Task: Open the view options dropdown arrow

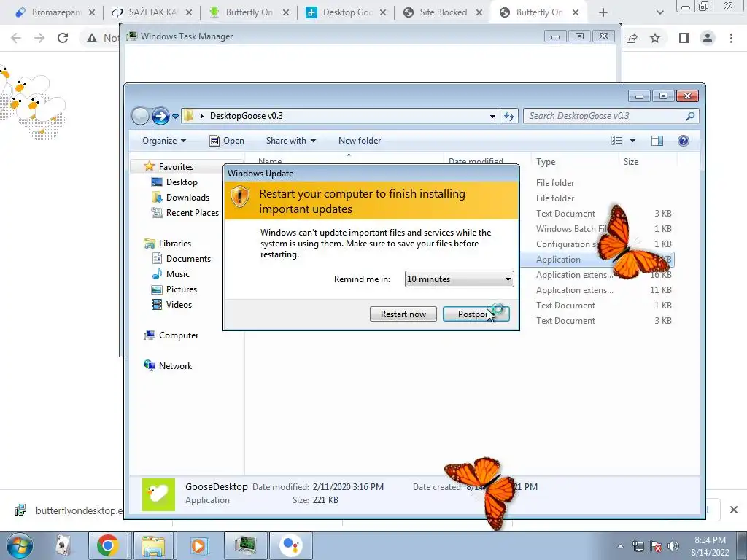Action: coord(632,141)
